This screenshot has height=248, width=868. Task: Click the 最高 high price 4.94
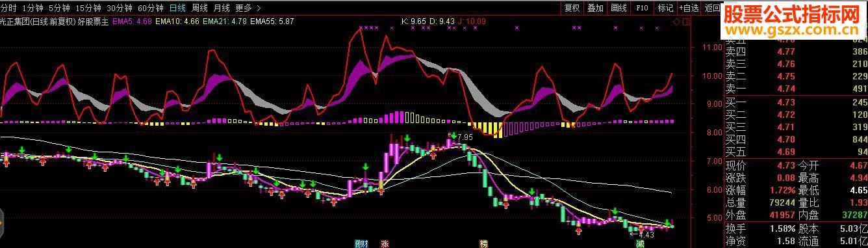tap(858, 177)
